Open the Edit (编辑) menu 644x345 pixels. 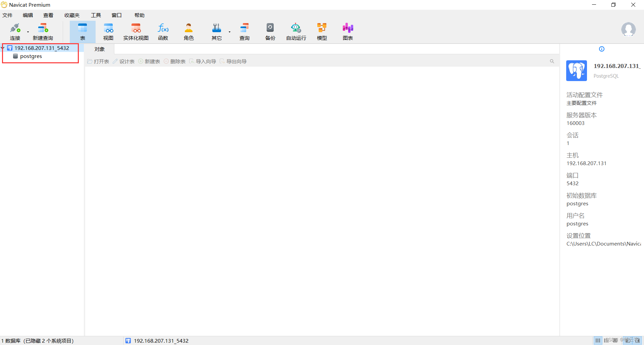click(28, 15)
